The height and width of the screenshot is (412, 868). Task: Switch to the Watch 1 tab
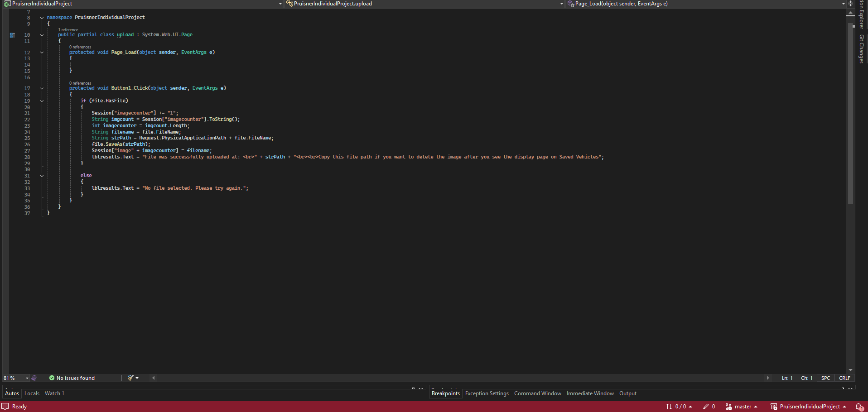[54, 393]
